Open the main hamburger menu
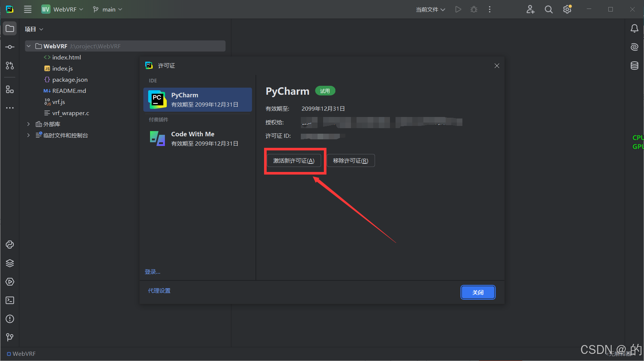644x361 pixels. (x=28, y=9)
